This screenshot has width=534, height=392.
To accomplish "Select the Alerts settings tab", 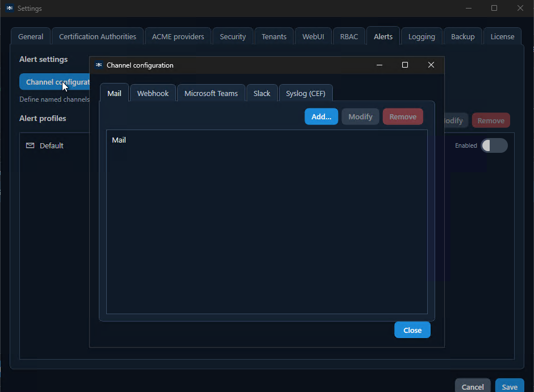I will click(x=383, y=36).
